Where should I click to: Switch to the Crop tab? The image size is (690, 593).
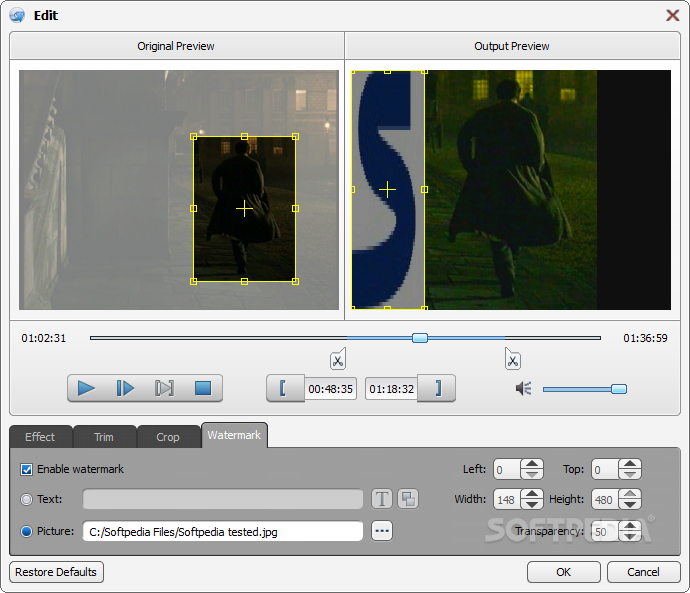click(168, 437)
